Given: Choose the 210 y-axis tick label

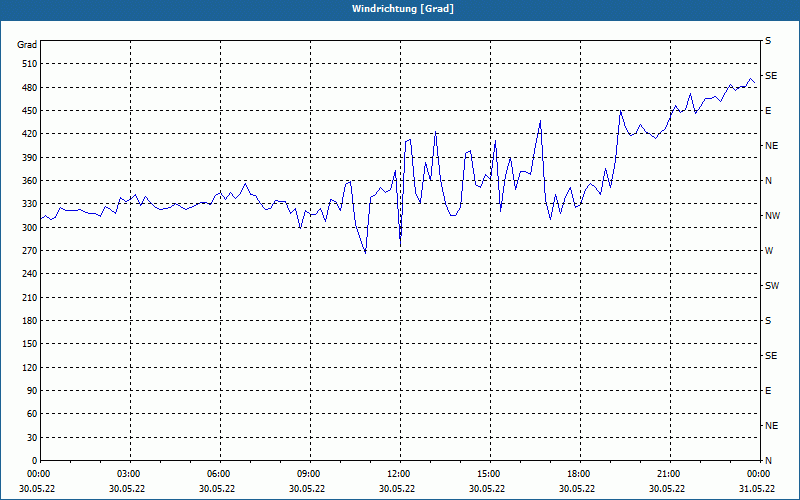Looking at the screenshot, I should tap(30, 297).
